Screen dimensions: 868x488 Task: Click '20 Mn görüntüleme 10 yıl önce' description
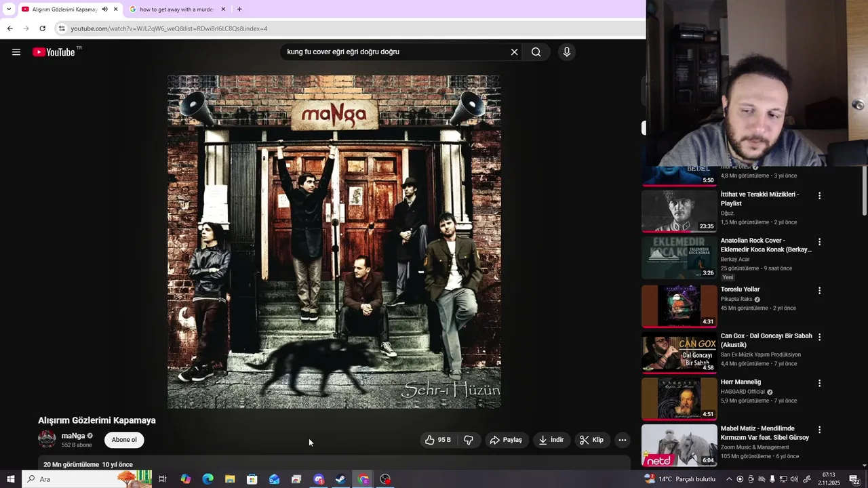tap(88, 465)
